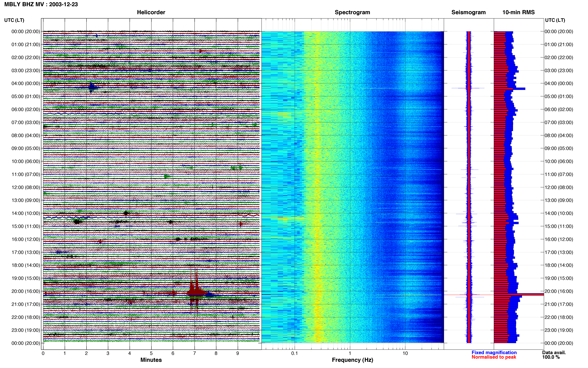The image size is (588, 368).
Task: Select the Seismogram panel heading
Action: (468, 12)
